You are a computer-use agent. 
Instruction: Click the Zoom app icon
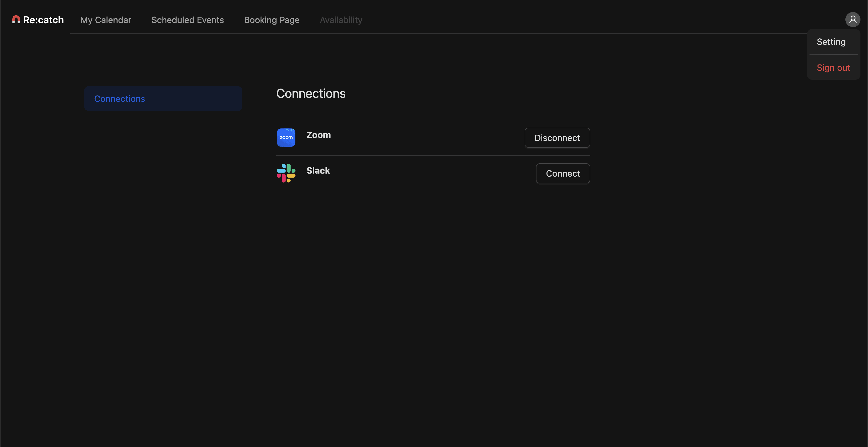(x=286, y=137)
